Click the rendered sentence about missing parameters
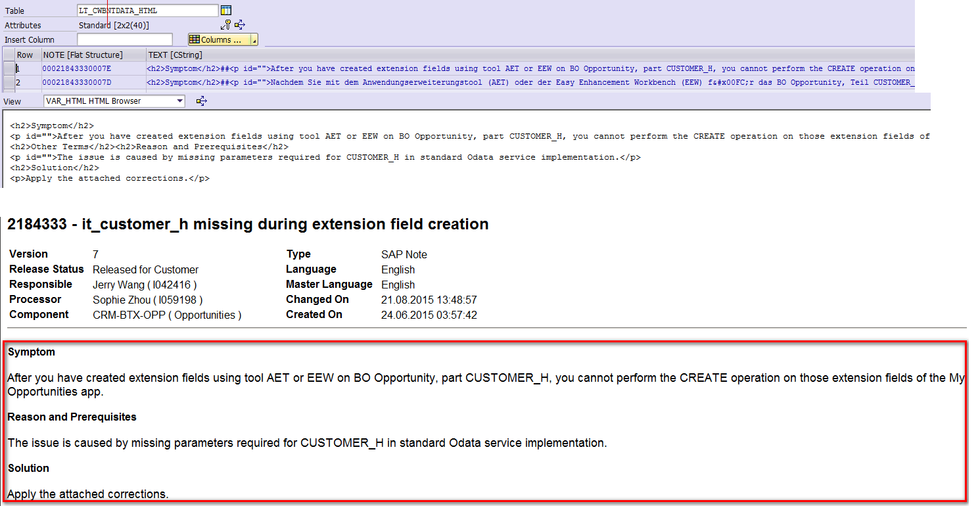Viewport: 980px width, 506px height. 307,443
